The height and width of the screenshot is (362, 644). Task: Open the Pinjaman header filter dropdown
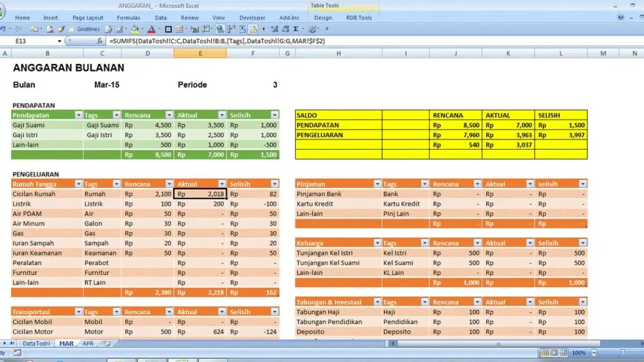tap(377, 184)
